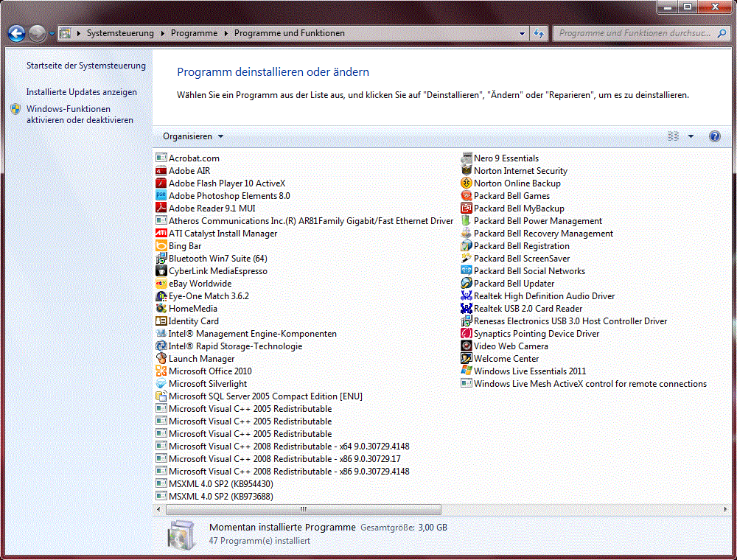Open the help question mark button

[x=714, y=136]
